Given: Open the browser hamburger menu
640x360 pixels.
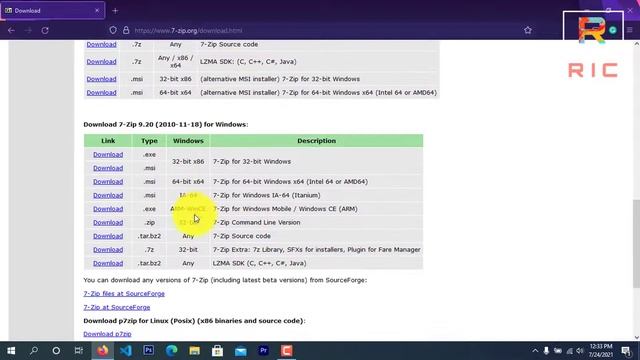Looking at the screenshot, I should coord(630,30).
